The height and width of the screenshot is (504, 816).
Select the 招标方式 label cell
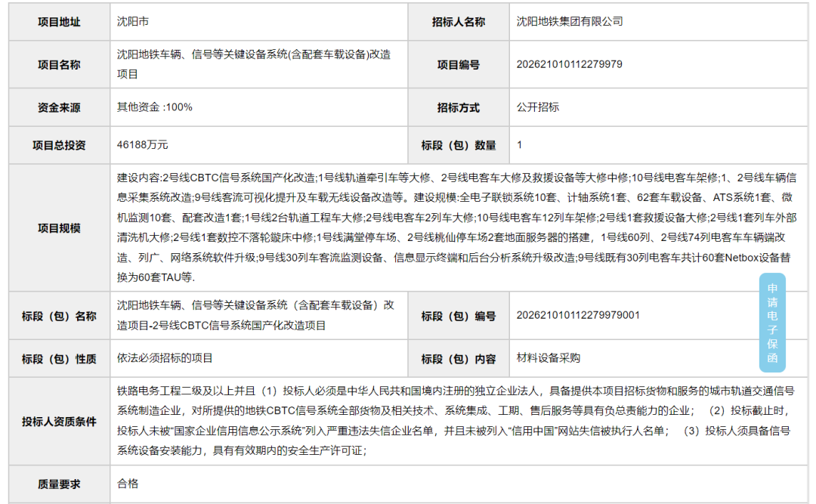pyautogui.click(x=459, y=108)
